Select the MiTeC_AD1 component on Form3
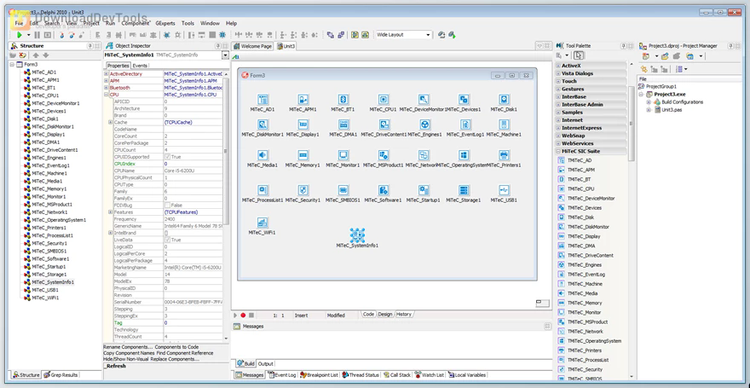The width and height of the screenshot is (750, 388). (263, 100)
